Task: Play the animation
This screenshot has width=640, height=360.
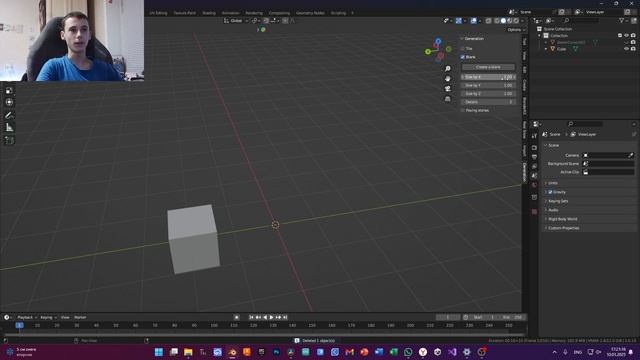Action: click(271, 317)
